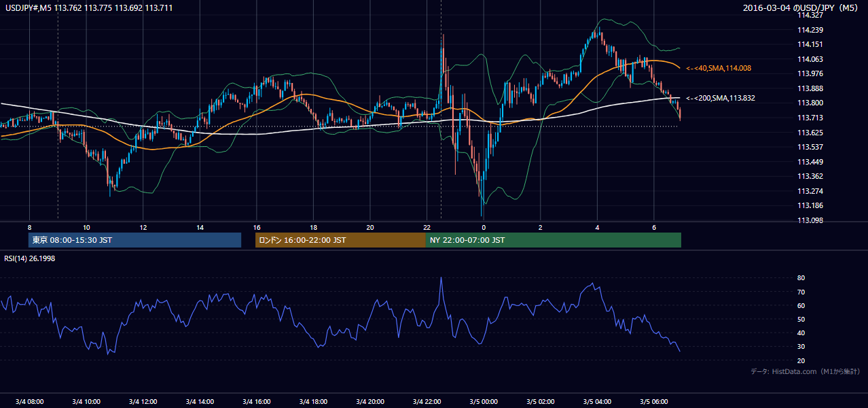Screen dimensions: 868x408
Task: Select the 40 SMA 114.008 label
Action: click(x=719, y=69)
